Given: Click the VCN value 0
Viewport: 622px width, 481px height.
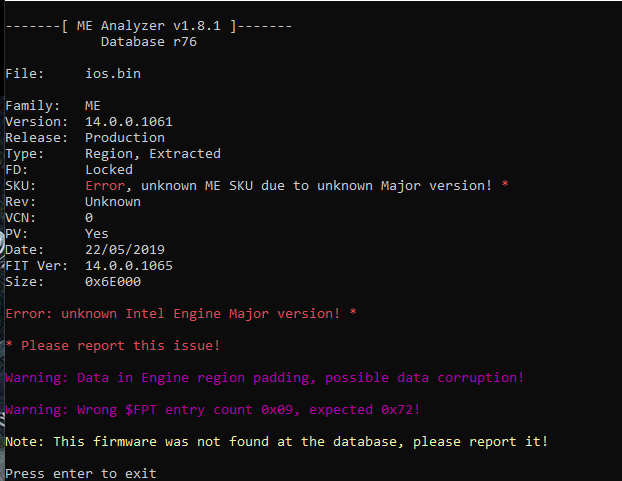Looking at the screenshot, I should 89,218.
